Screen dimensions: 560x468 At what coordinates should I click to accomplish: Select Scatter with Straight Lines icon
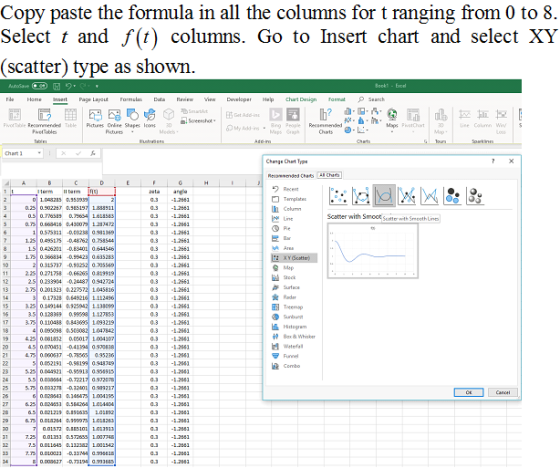pyautogui.click(x=429, y=196)
